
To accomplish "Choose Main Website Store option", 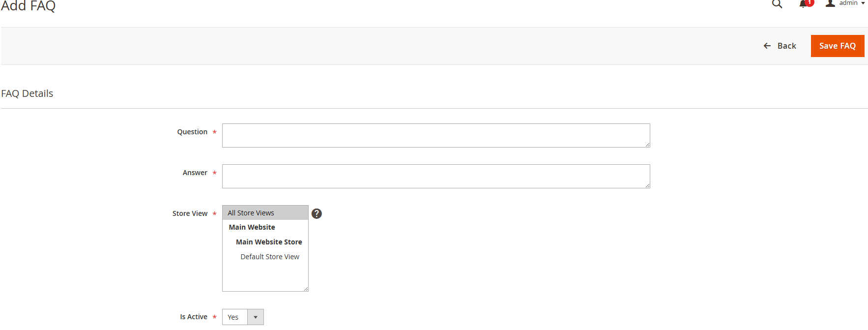I will (269, 241).
